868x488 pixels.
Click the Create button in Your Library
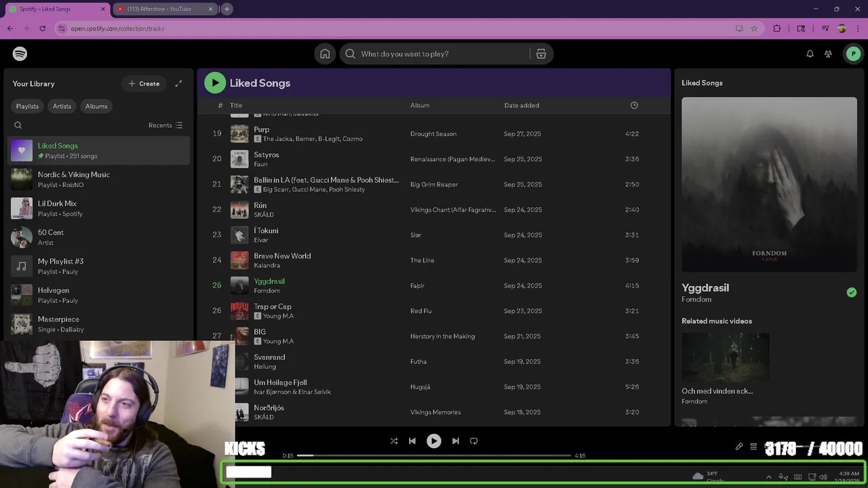point(144,83)
